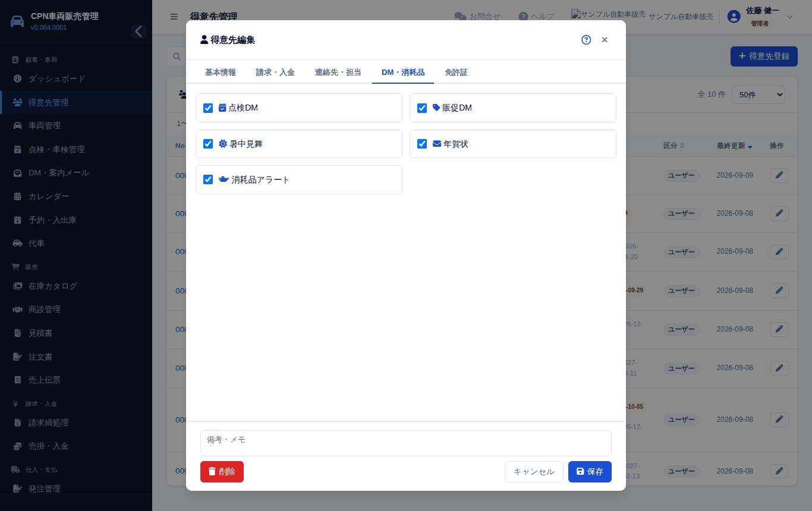The image size is (812, 511).
Task: Click the お問合せ link in the top bar
Action: pos(477,17)
